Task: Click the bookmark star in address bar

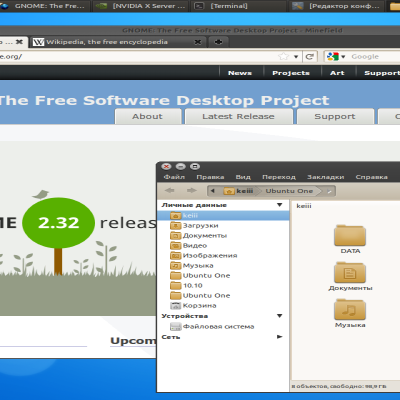Action: click(283, 56)
